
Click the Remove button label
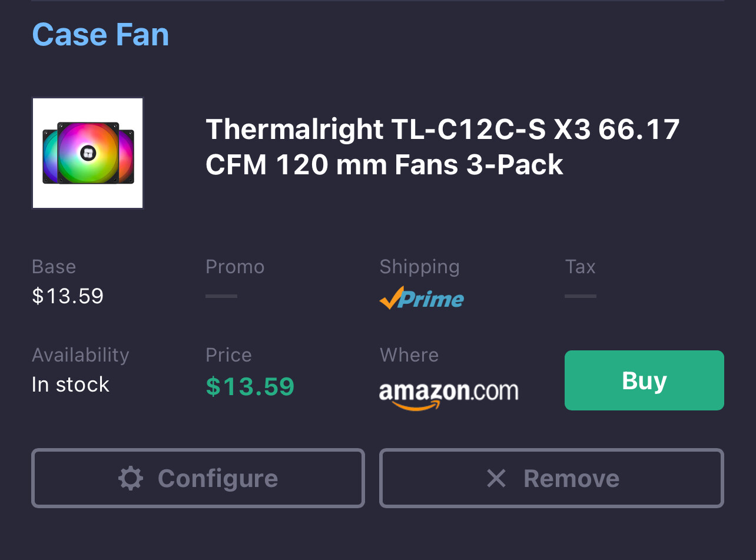click(571, 478)
